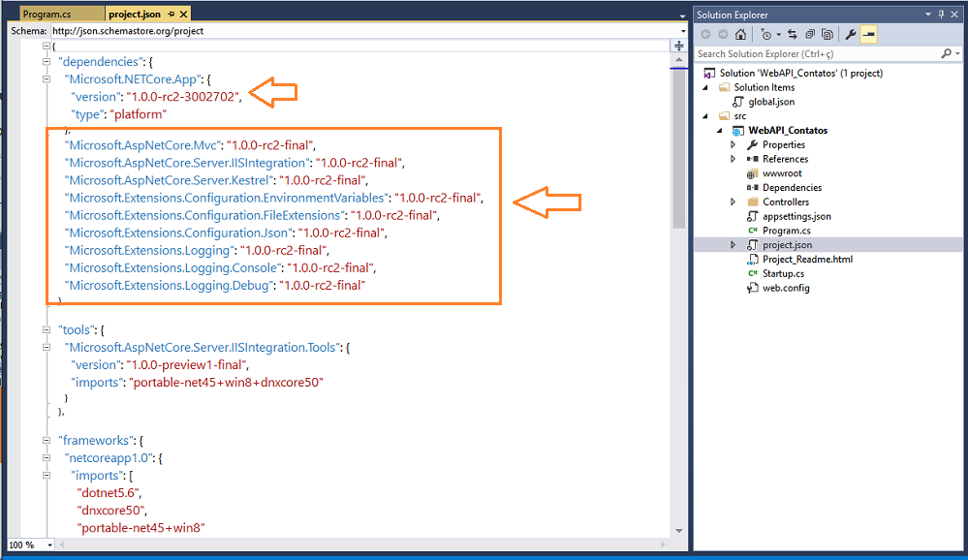Expand the References node
Image resolution: width=968 pixels, height=560 pixels.
[x=734, y=159]
